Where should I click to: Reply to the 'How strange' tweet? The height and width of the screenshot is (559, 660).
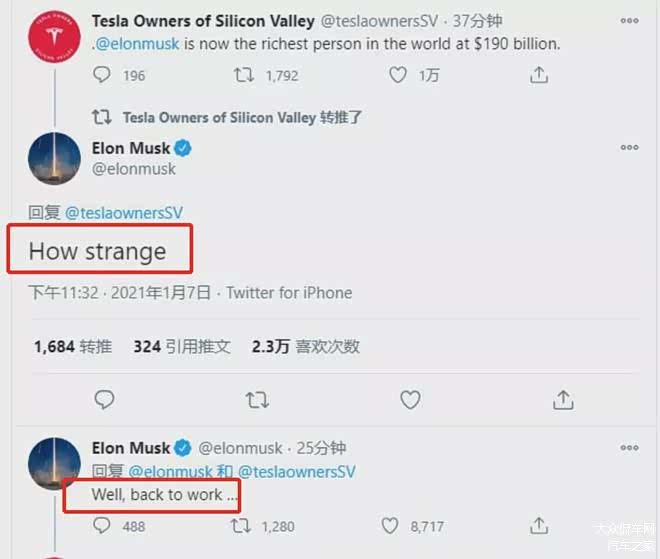(104, 400)
